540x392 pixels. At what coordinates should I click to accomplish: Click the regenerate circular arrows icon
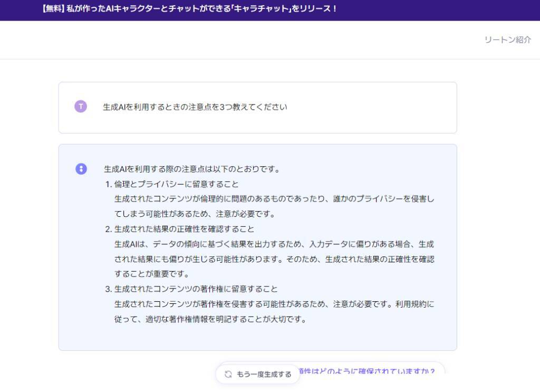click(x=228, y=374)
